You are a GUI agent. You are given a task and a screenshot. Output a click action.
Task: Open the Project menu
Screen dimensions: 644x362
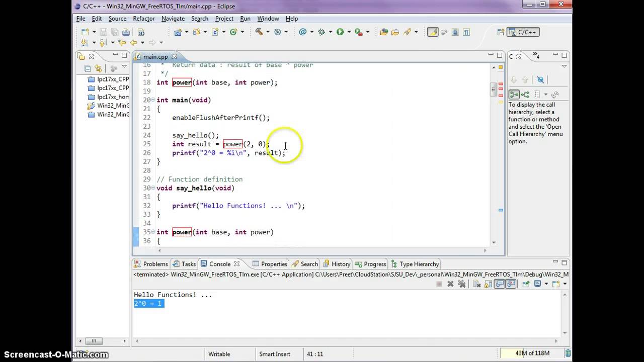pyautogui.click(x=224, y=19)
